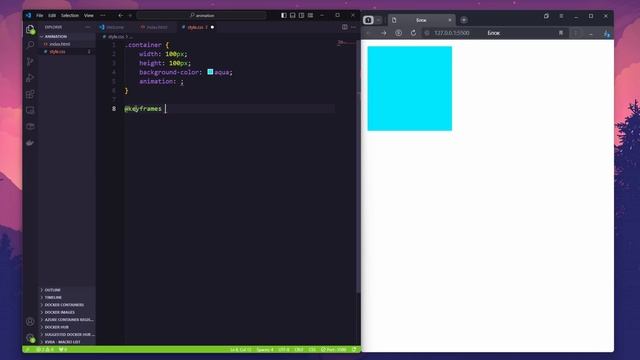Open the File menu
Screen dimensions: 640x360
(x=40, y=16)
